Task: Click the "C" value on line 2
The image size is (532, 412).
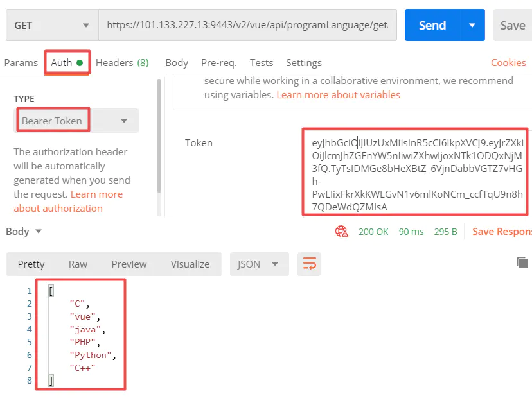Action: tap(77, 304)
